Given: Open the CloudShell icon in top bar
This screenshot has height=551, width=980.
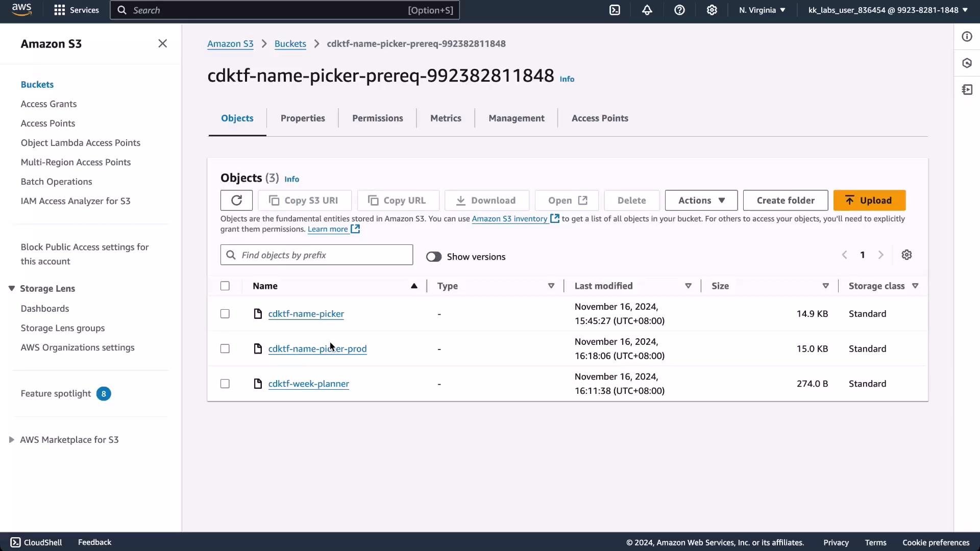Looking at the screenshot, I should tap(615, 10).
